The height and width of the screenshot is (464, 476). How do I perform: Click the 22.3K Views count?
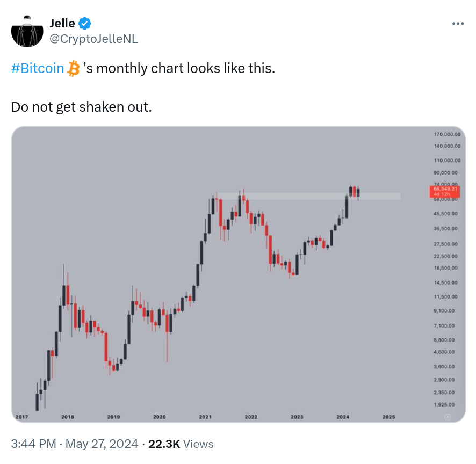click(181, 444)
